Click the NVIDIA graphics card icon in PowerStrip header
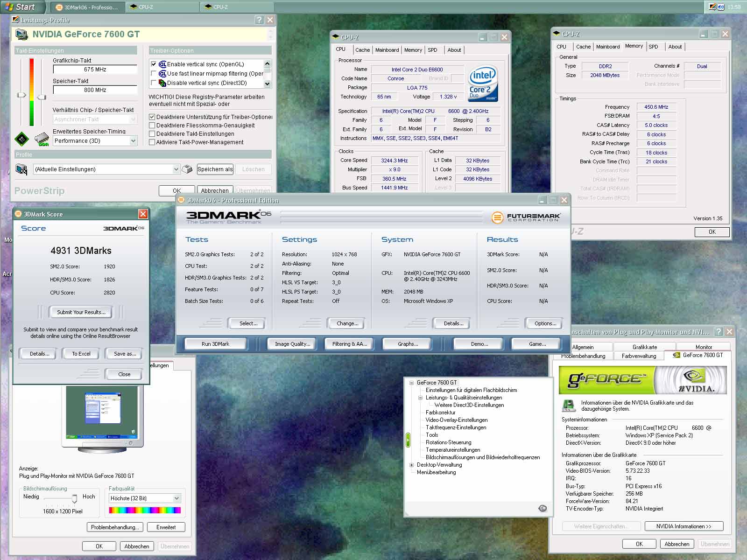Viewport: 747px width, 560px height. point(21,35)
